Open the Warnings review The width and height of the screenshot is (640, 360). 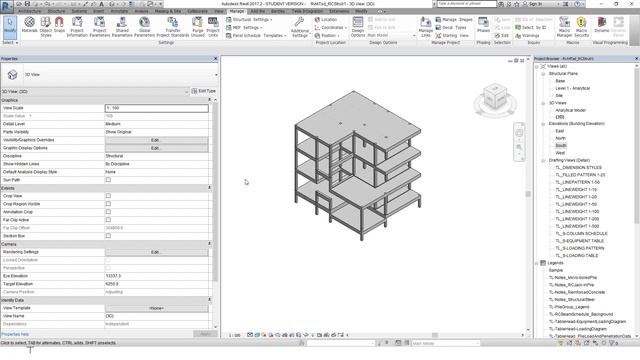[x=527, y=36]
